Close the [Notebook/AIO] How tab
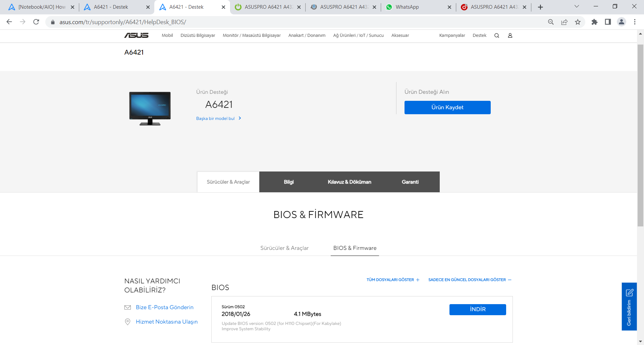This screenshot has height=345, width=644. [72, 7]
